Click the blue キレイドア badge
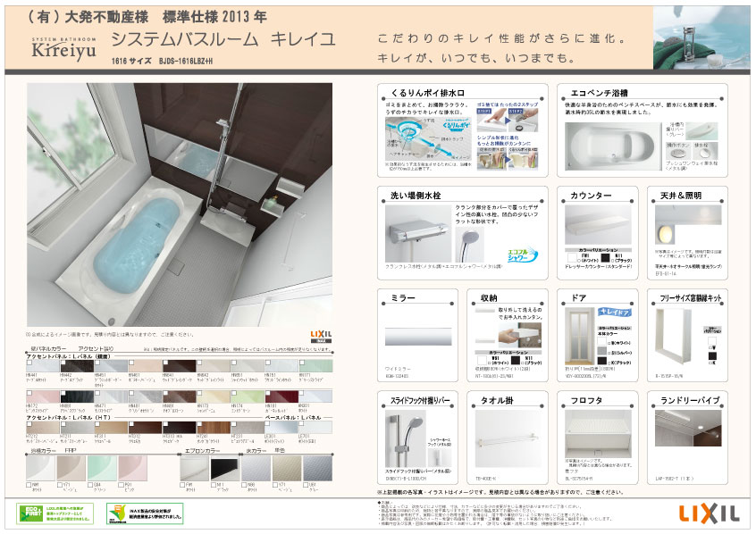This screenshot has width=756, height=534. (x=614, y=313)
